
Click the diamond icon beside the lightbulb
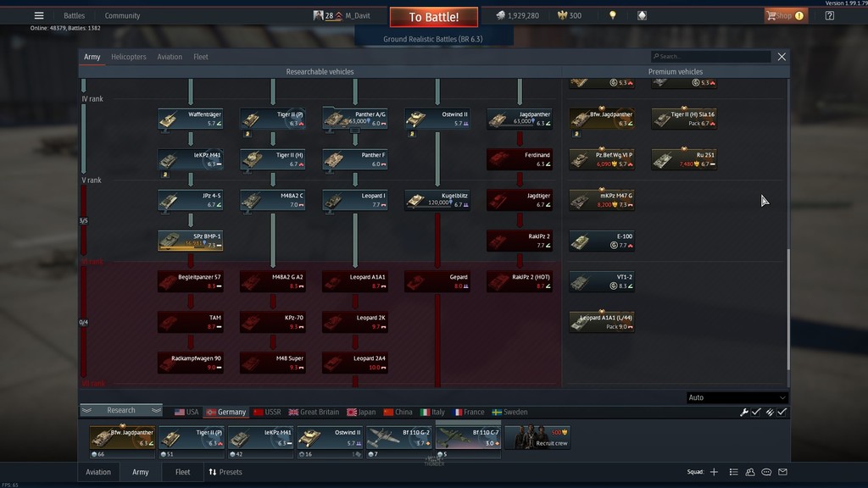click(x=643, y=15)
